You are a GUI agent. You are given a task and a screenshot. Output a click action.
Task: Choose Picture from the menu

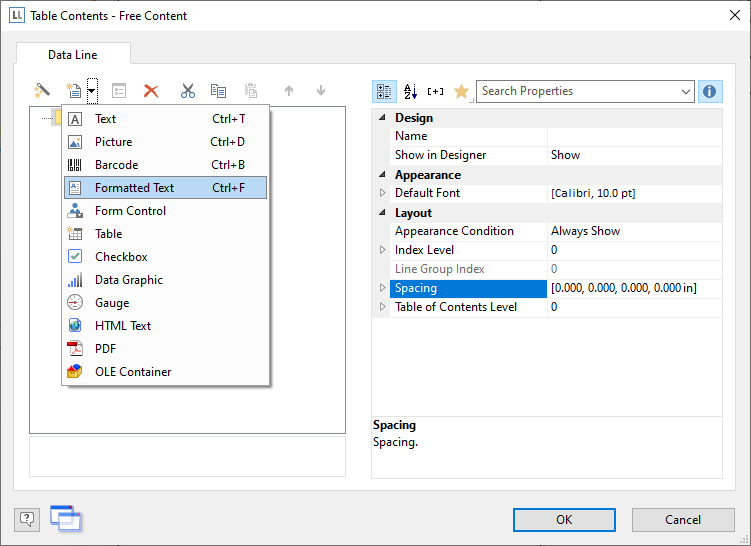coord(165,142)
